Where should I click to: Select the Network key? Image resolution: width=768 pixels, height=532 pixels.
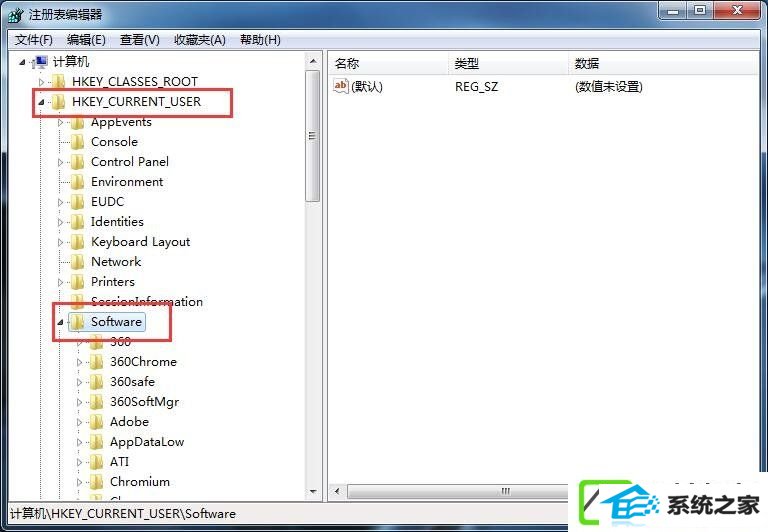point(116,262)
